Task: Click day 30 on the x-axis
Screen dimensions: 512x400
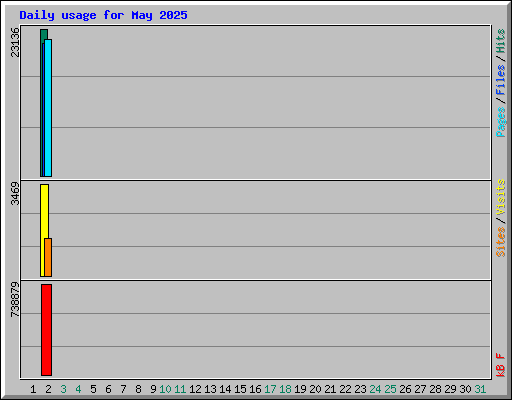Action: 465,389
